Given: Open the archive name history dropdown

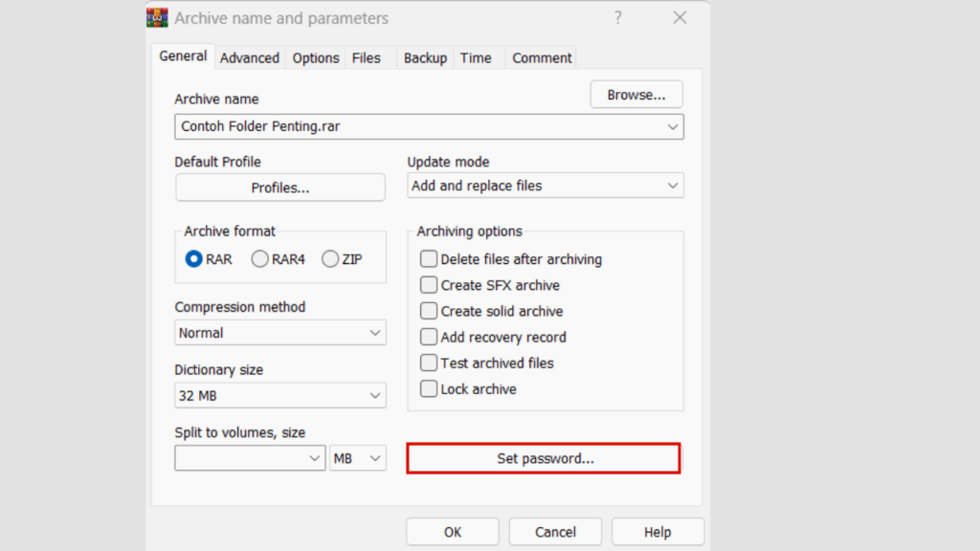Looking at the screenshot, I should 673,126.
